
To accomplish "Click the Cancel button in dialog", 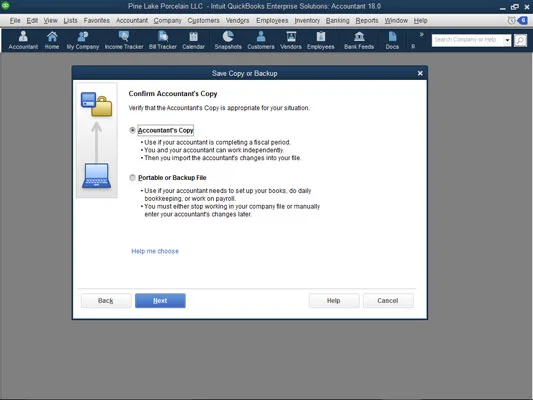I will [388, 300].
